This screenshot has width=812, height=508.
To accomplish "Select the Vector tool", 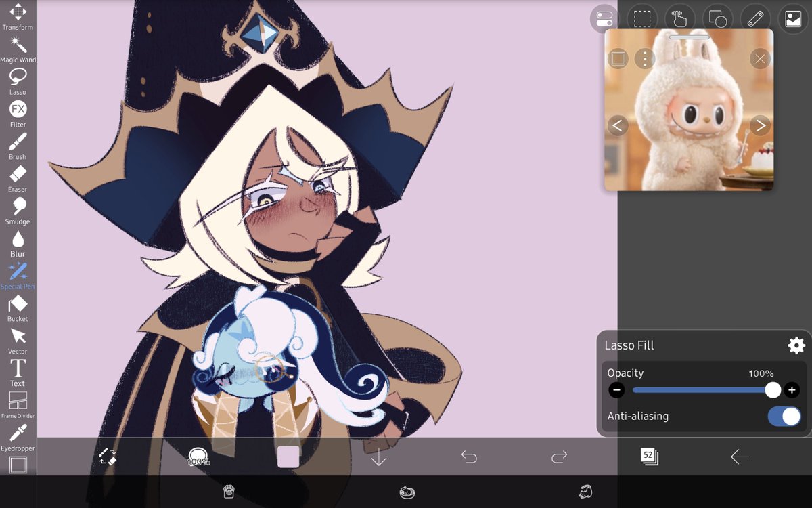I will (x=18, y=341).
